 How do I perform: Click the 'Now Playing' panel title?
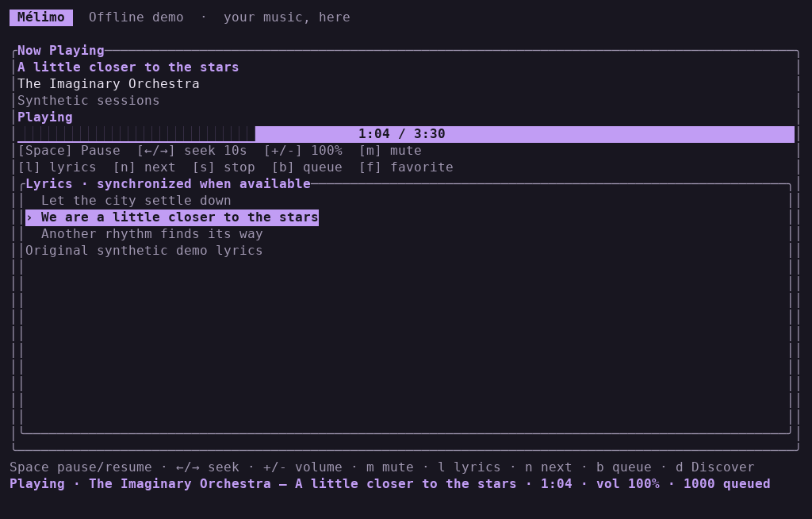(x=61, y=50)
